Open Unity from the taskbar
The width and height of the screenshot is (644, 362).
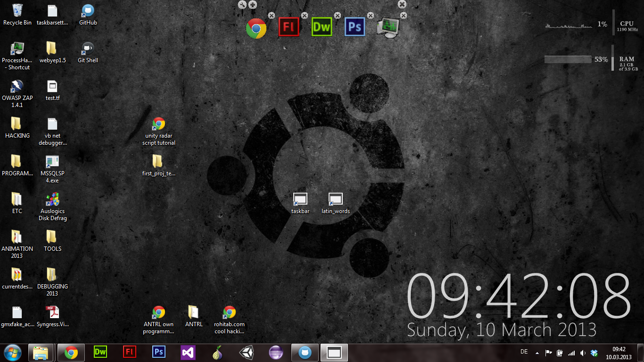click(x=247, y=353)
